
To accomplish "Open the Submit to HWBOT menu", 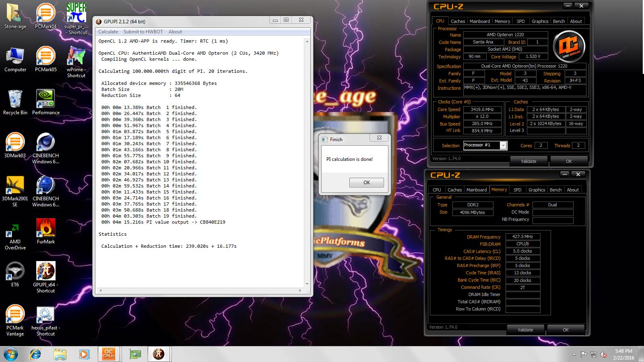I will coord(143,32).
